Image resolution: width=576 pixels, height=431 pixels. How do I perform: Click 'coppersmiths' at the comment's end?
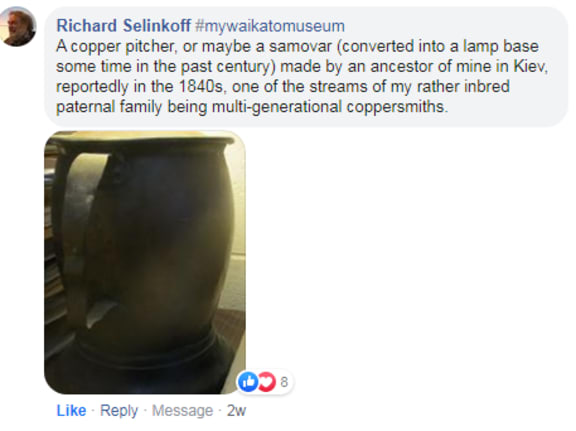pos(395,107)
